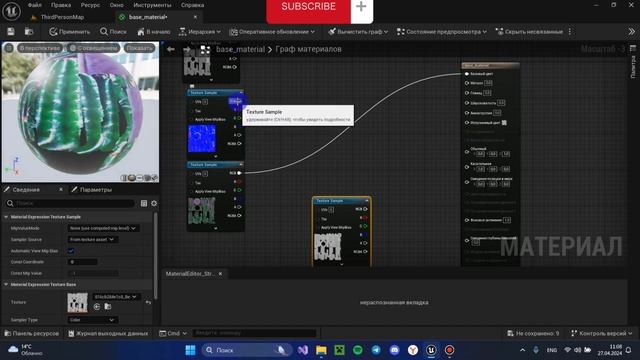Open the Окно menu
The width and height of the screenshot is (640, 360).
click(x=116, y=5)
